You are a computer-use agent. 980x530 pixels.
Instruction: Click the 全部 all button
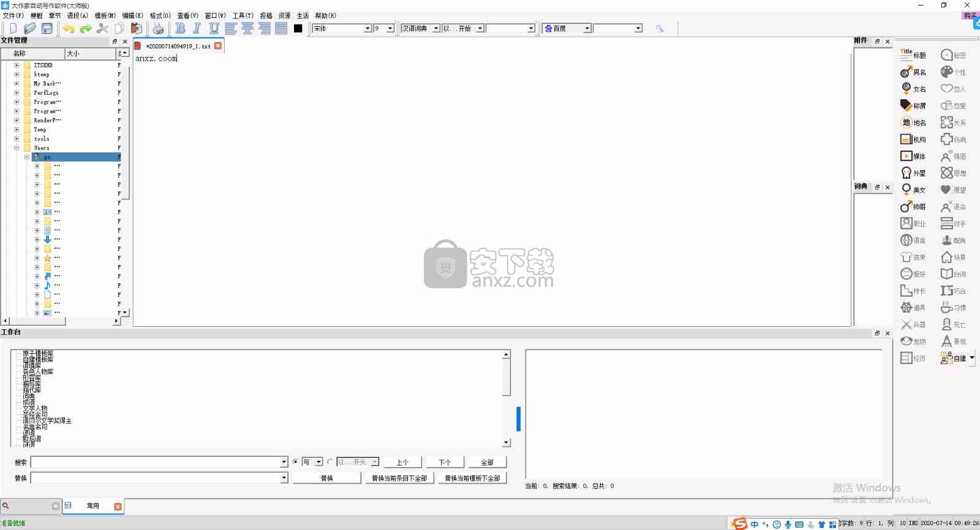(x=488, y=462)
